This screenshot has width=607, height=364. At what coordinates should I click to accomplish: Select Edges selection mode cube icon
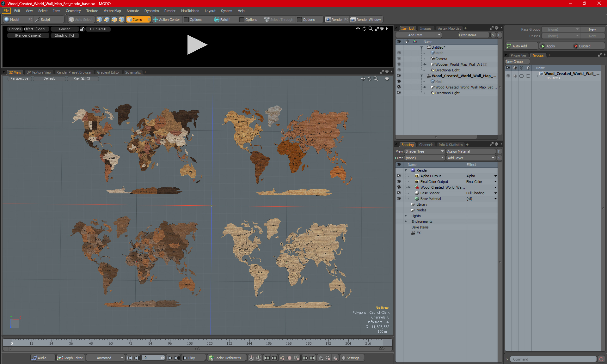107,20
